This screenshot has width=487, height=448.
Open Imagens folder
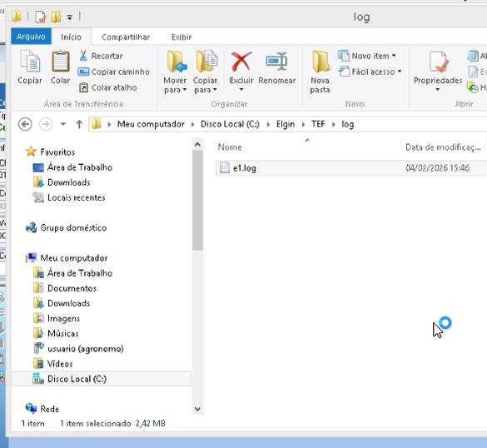click(x=63, y=318)
